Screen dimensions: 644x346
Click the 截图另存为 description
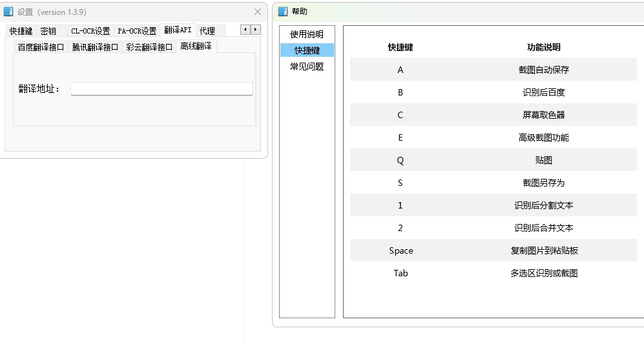coord(543,183)
